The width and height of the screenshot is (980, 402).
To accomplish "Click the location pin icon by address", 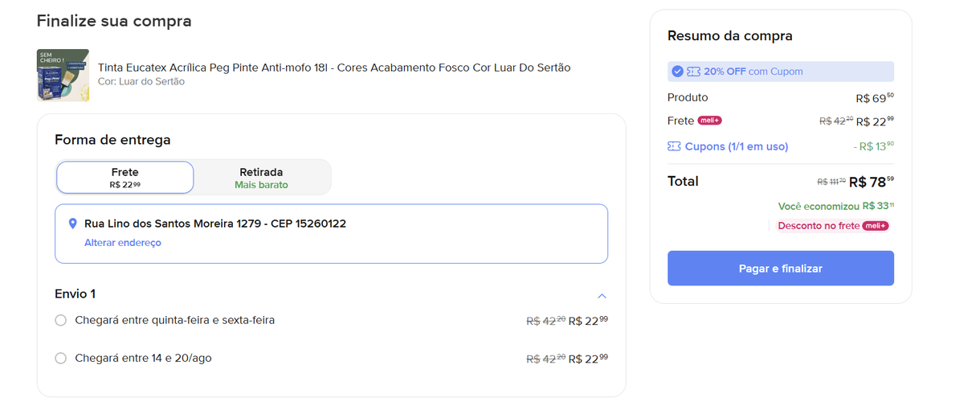I will click(x=73, y=224).
